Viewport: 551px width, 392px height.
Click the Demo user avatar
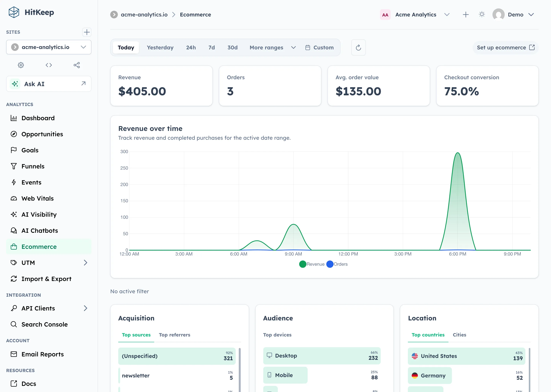tap(498, 15)
